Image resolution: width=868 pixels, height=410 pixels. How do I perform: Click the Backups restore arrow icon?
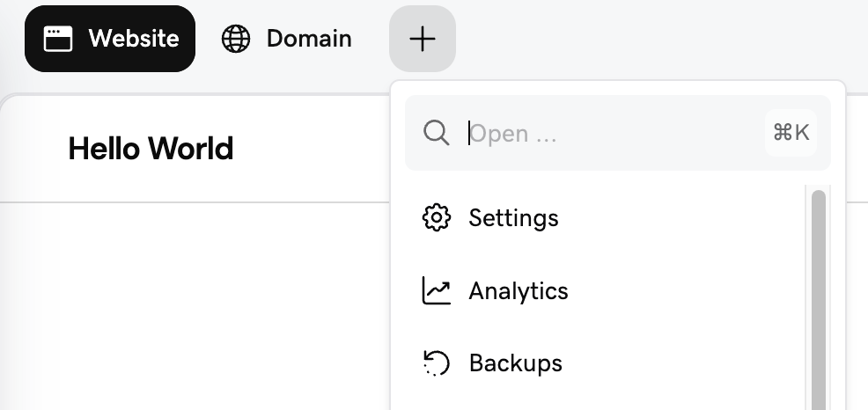pos(437,363)
